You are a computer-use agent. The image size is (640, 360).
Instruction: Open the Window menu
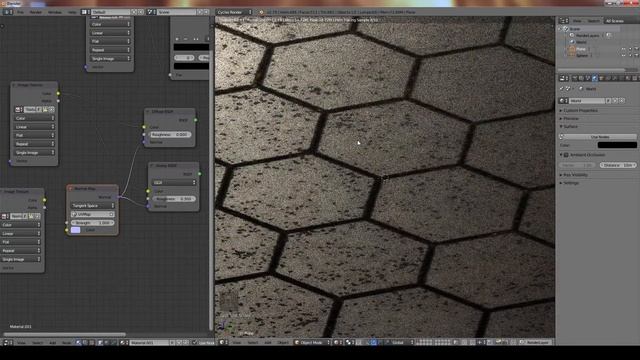pyautogui.click(x=55, y=12)
